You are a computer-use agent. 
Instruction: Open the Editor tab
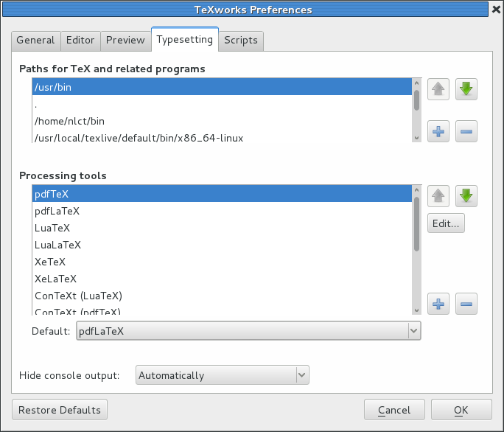pyautogui.click(x=80, y=41)
